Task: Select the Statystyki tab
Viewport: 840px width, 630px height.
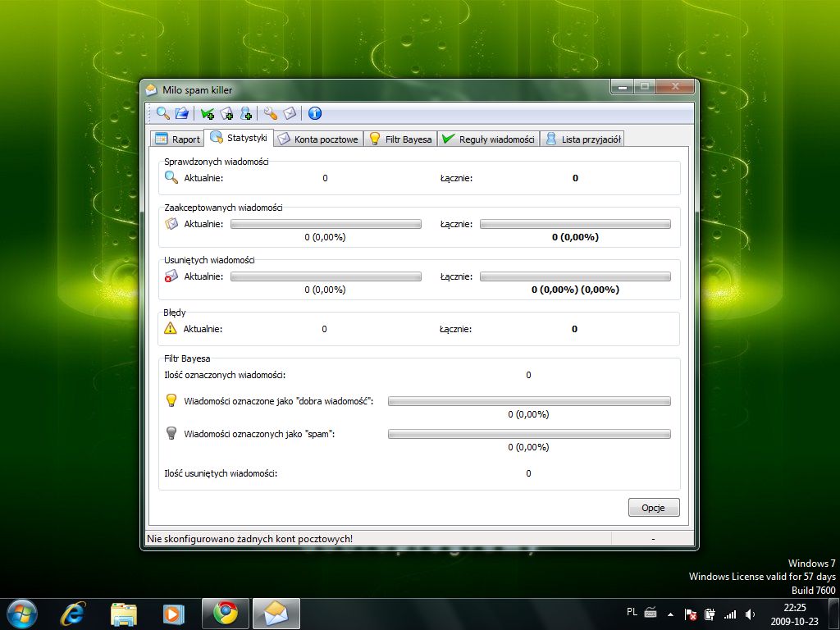Action: 239,138
